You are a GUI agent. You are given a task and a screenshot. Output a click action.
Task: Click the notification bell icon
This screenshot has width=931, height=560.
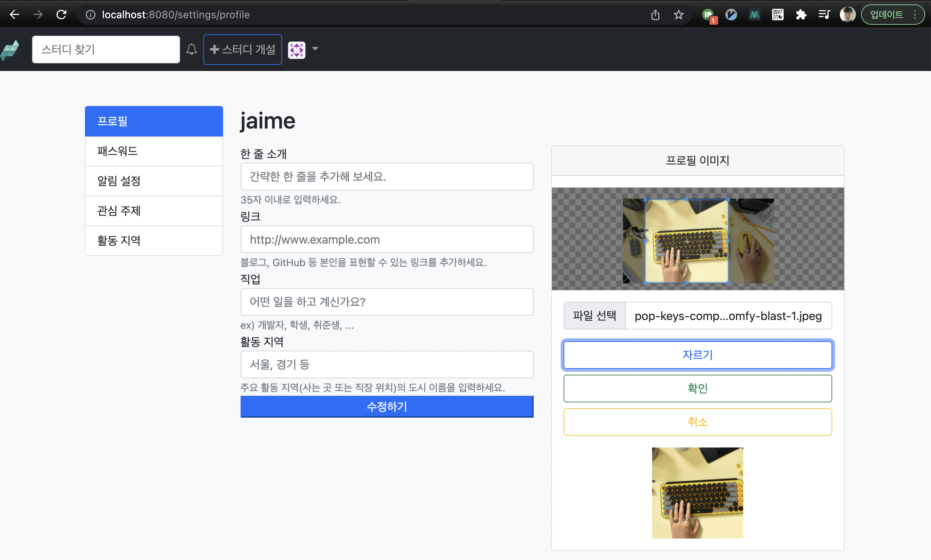[191, 50]
